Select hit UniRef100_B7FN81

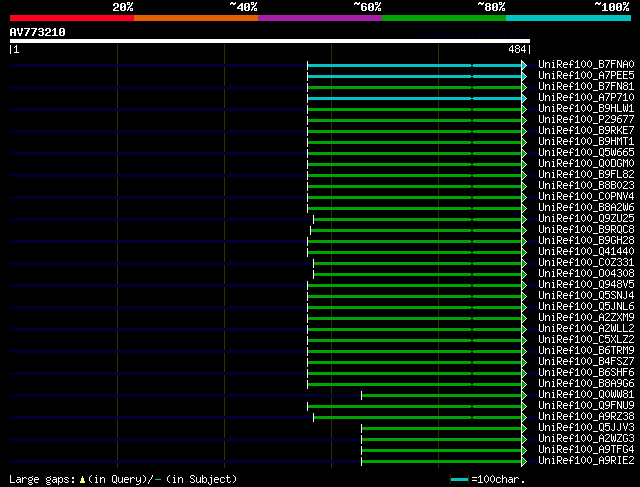(586, 87)
